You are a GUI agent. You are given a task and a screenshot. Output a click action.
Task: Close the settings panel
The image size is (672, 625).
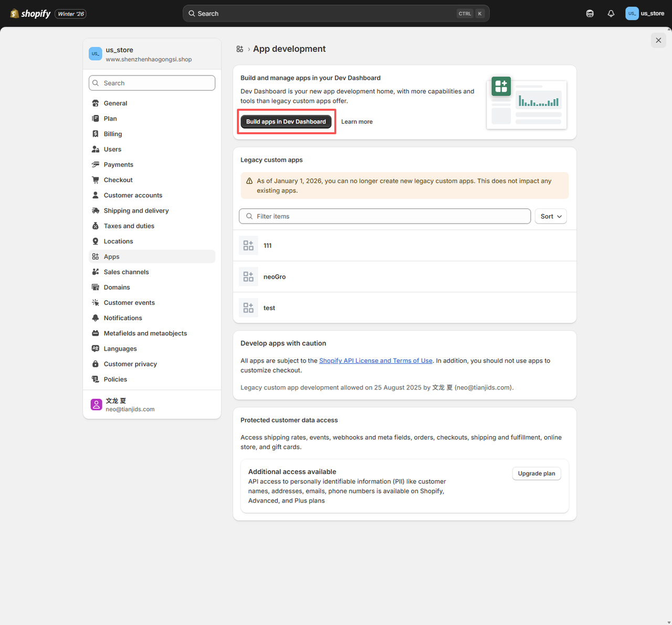658,40
